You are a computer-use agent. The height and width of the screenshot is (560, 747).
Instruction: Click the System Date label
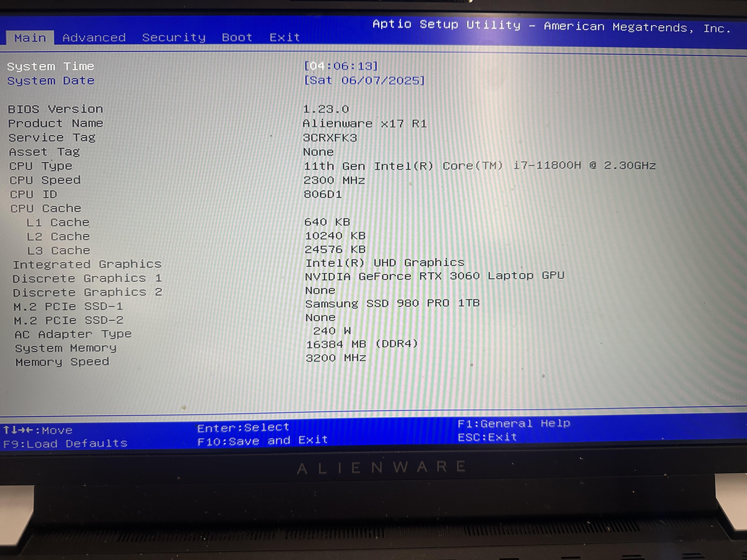pos(51,81)
